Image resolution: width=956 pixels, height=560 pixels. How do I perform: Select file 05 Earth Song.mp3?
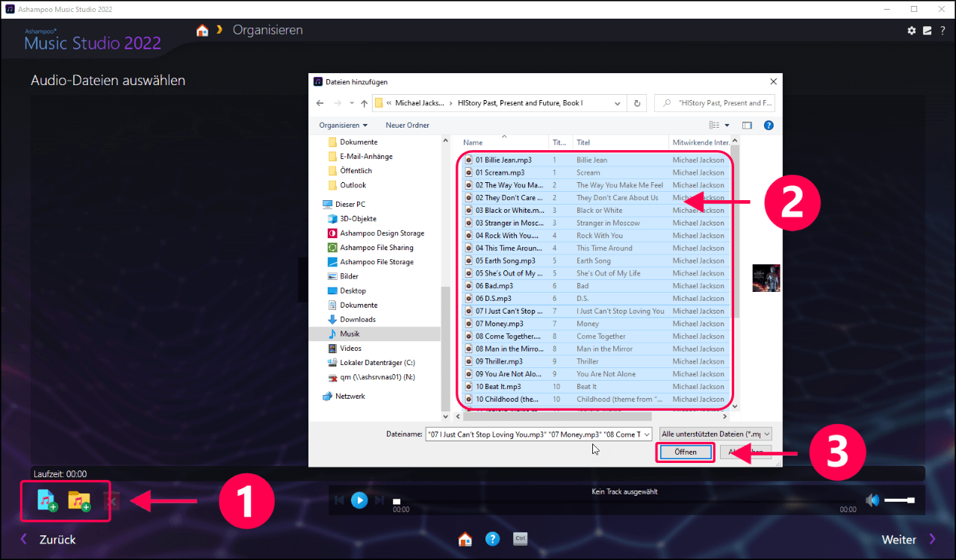click(505, 261)
